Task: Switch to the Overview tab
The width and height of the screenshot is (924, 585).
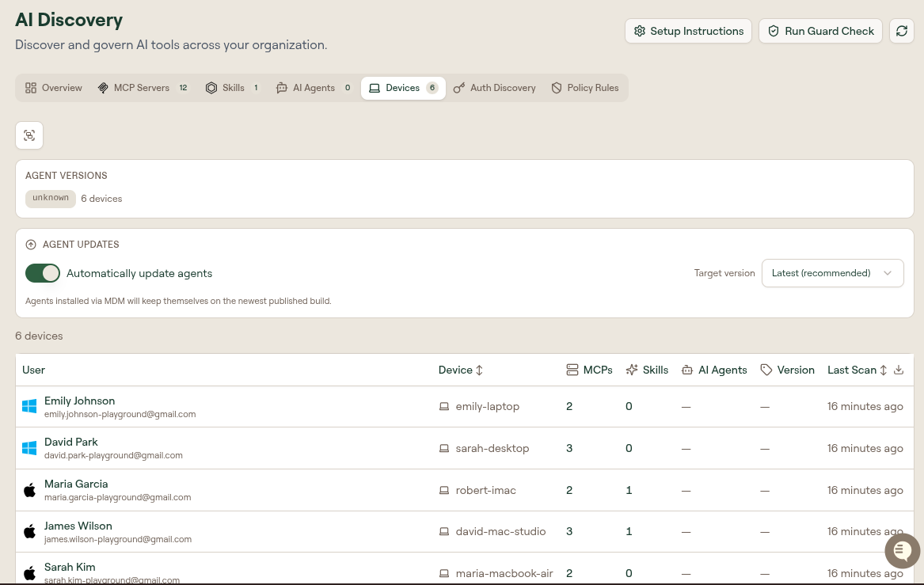Action: click(54, 88)
